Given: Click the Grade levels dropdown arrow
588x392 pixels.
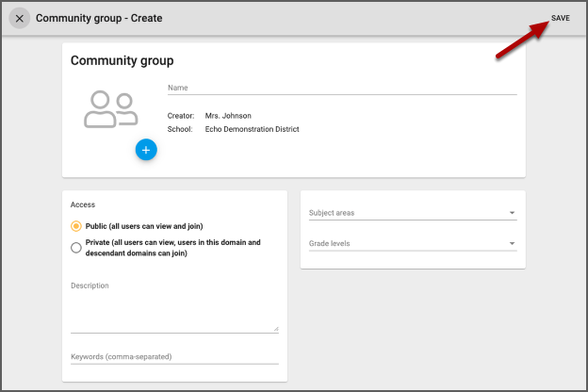Looking at the screenshot, I should (512, 244).
